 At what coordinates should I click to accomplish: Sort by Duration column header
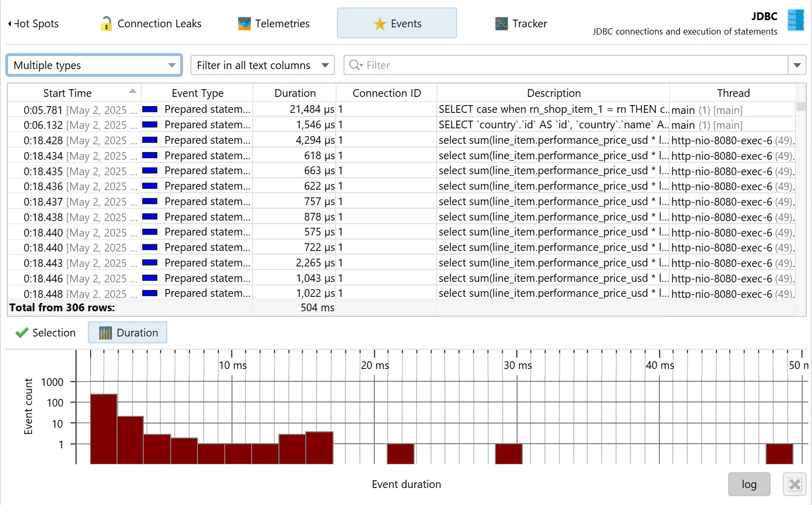(x=295, y=93)
